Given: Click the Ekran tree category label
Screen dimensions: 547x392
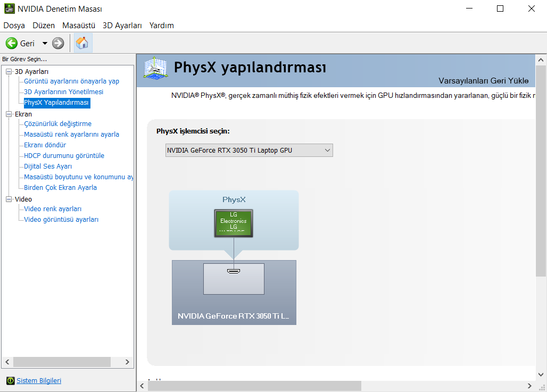Looking at the screenshot, I should 23,114.
